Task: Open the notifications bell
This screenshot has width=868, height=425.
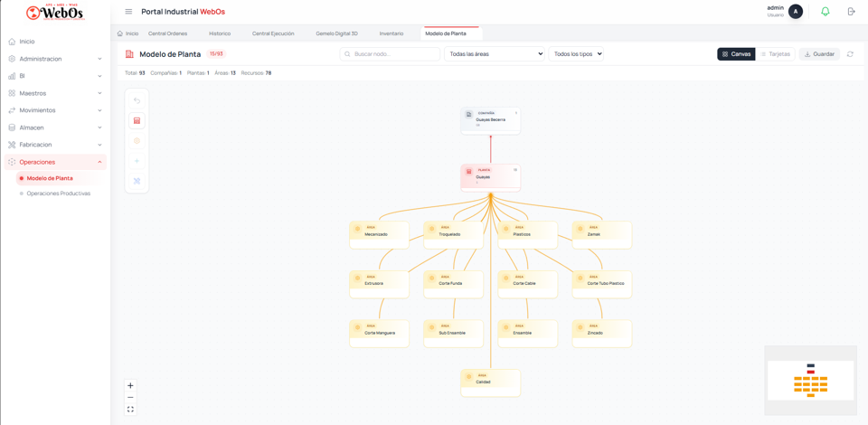Action: [x=825, y=12]
